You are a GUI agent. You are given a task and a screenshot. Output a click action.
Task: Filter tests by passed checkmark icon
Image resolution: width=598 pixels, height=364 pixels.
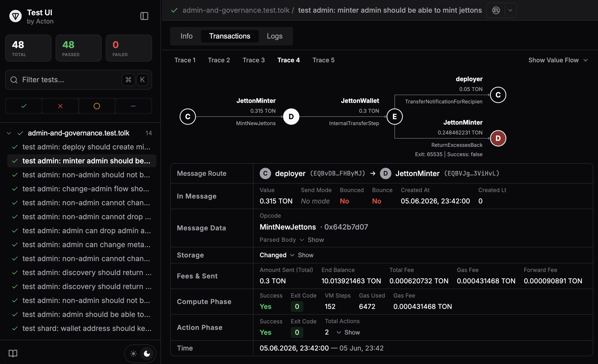click(x=24, y=106)
